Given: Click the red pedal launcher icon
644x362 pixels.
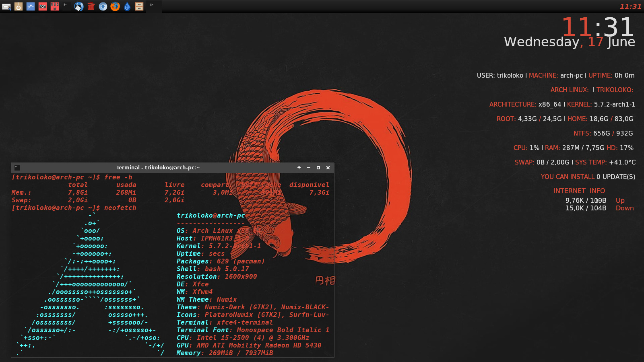Looking at the screenshot, I should [55, 6].
